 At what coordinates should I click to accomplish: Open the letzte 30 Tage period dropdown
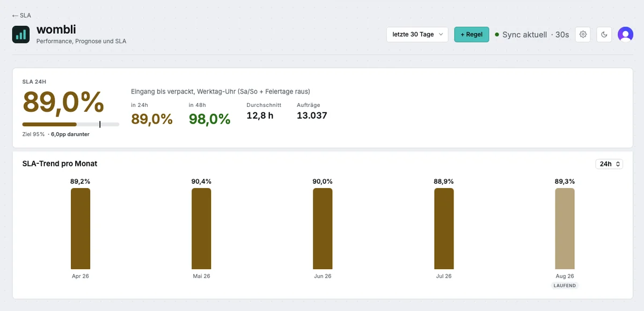[x=418, y=34]
